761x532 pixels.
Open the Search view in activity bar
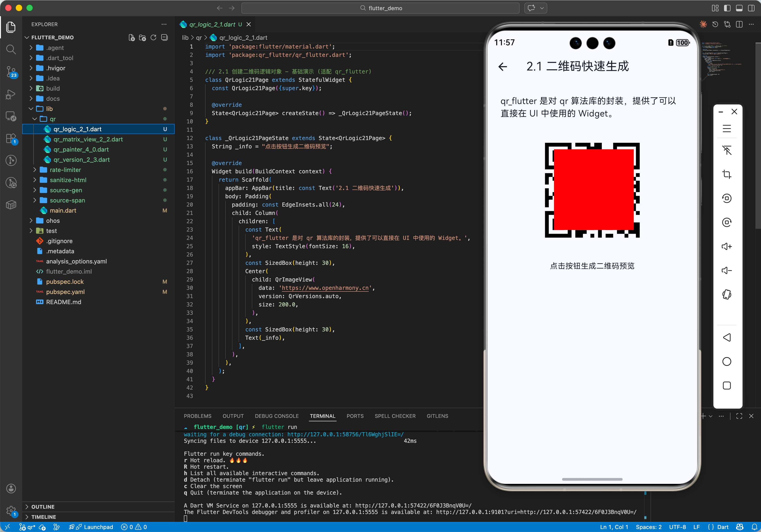coord(11,49)
